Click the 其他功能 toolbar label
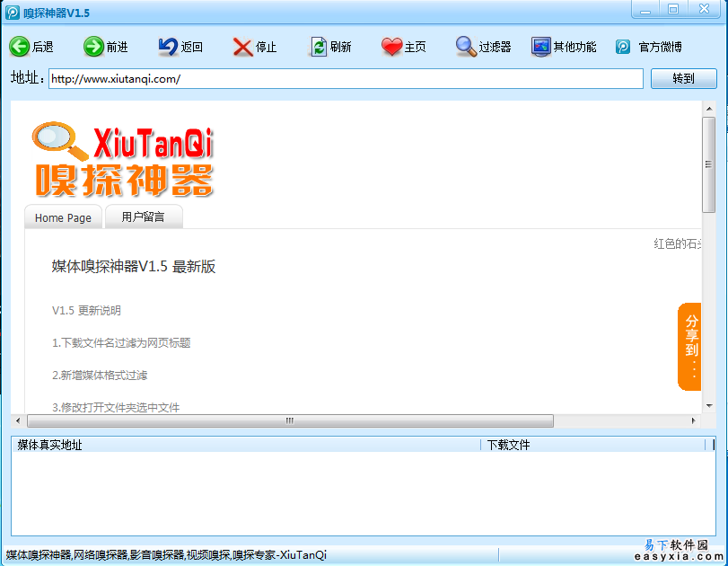The image size is (728, 566). point(575,47)
